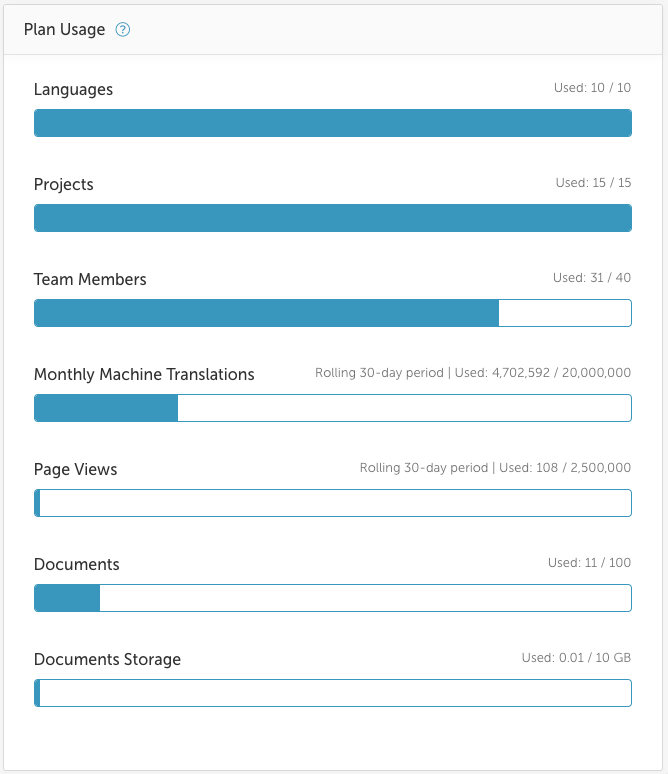Click the Used: 0.01 / 10 GB text
The height and width of the screenshot is (774, 668).
coord(576,658)
